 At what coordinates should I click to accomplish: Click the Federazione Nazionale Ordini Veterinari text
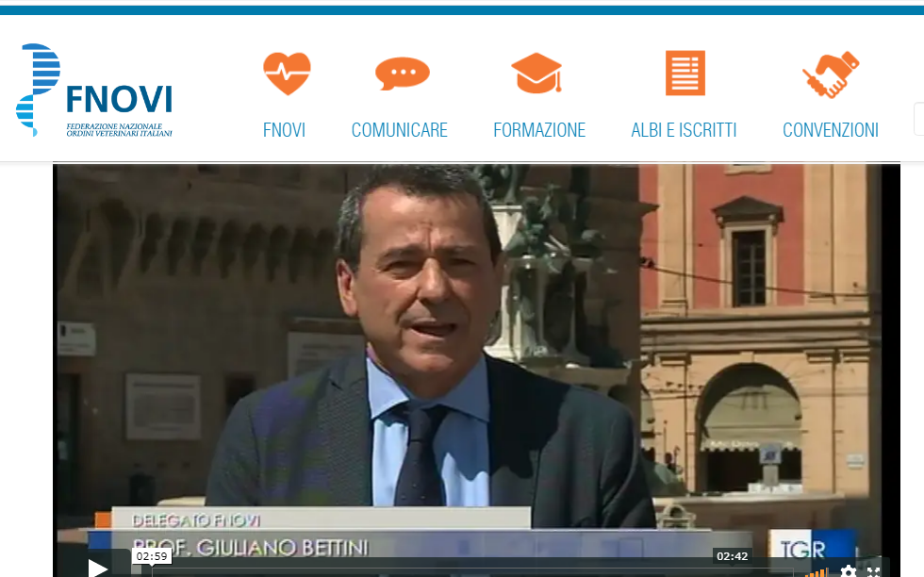click(x=119, y=130)
